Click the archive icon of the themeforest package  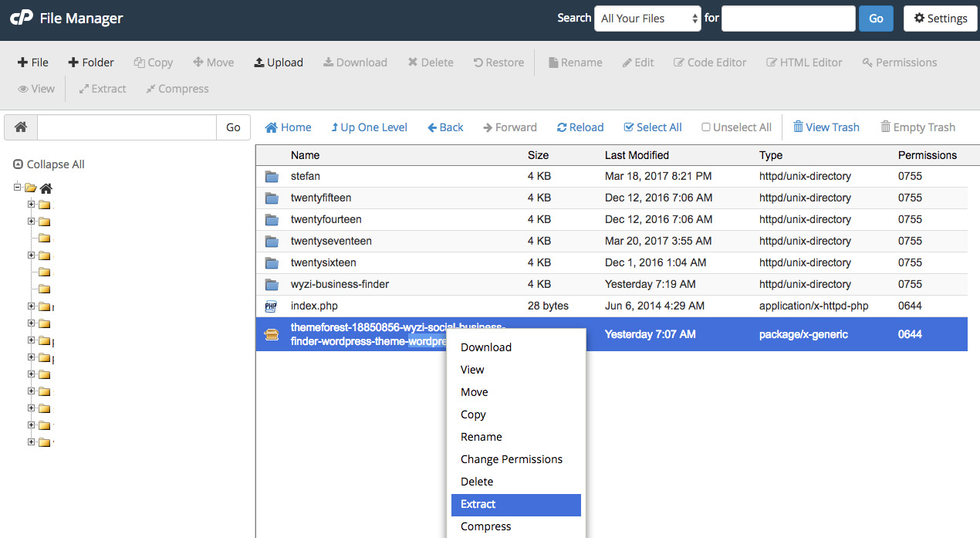coord(272,334)
